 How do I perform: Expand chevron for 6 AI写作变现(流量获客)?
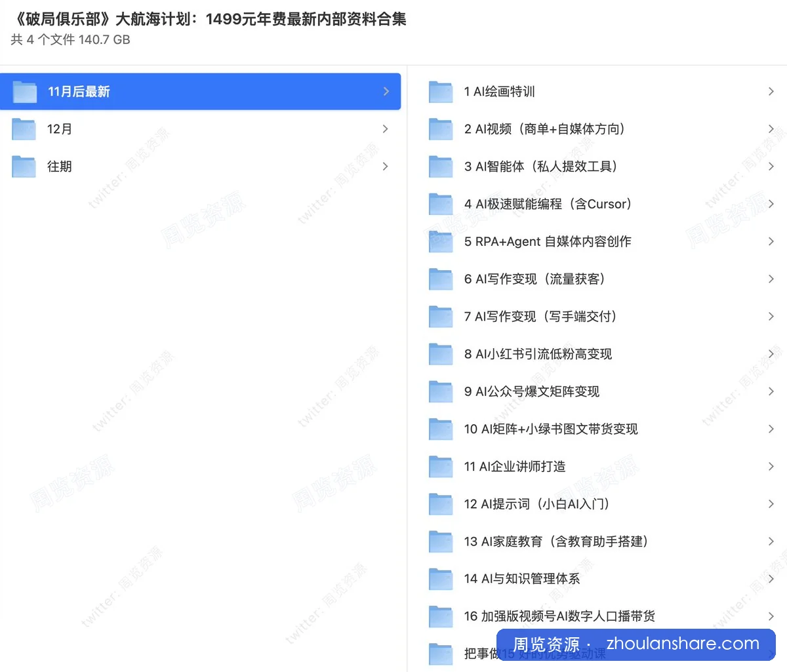pyautogui.click(x=771, y=279)
